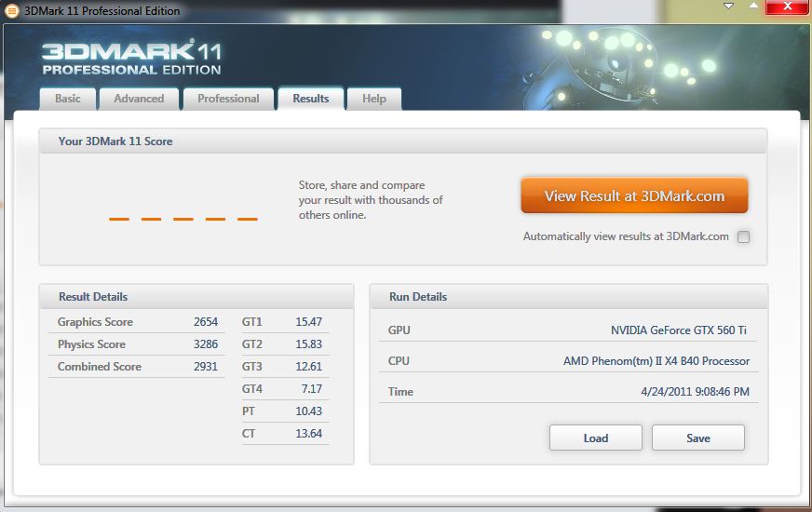Click the GT2 result 15.83

click(x=308, y=344)
